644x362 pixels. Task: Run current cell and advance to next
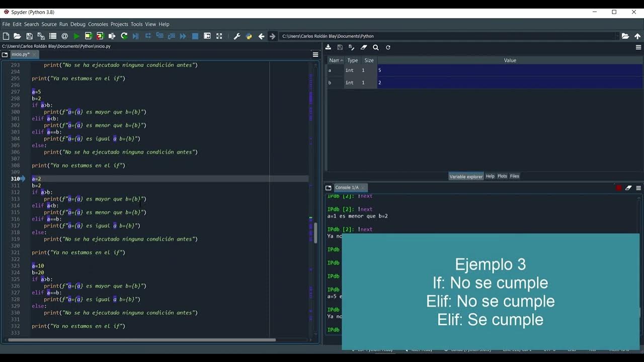pos(100,36)
